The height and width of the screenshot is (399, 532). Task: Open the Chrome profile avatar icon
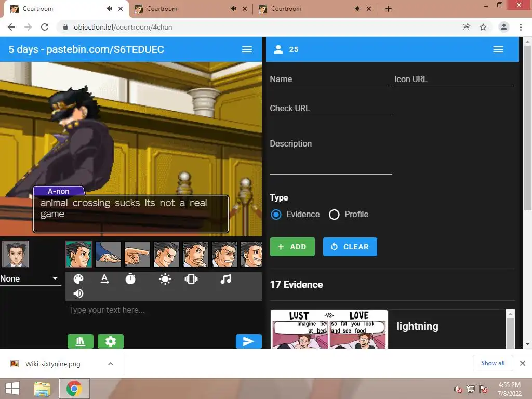click(504, 27)
